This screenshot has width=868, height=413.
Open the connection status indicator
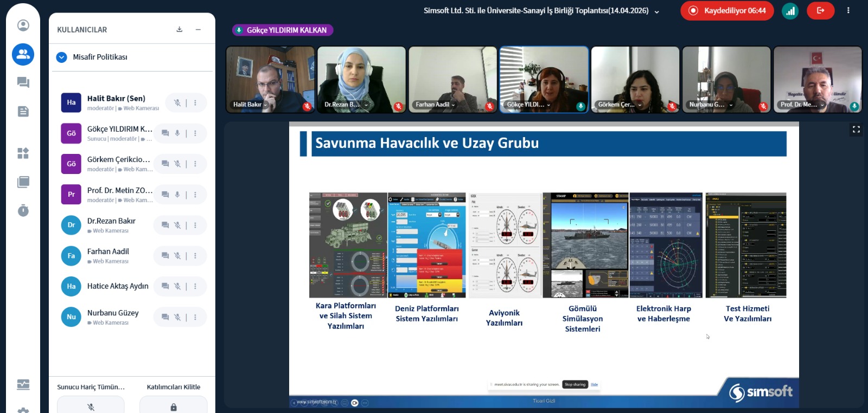(790, 11)
